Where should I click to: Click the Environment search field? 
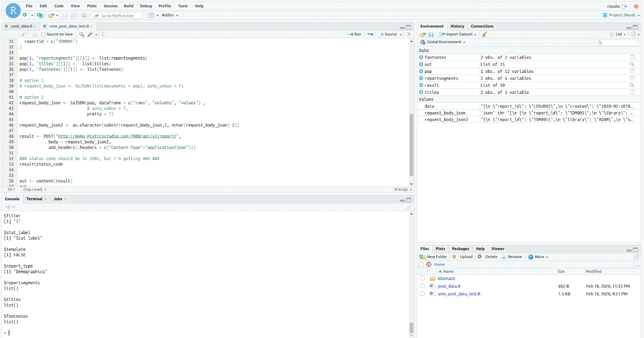(x=617, y=42)
